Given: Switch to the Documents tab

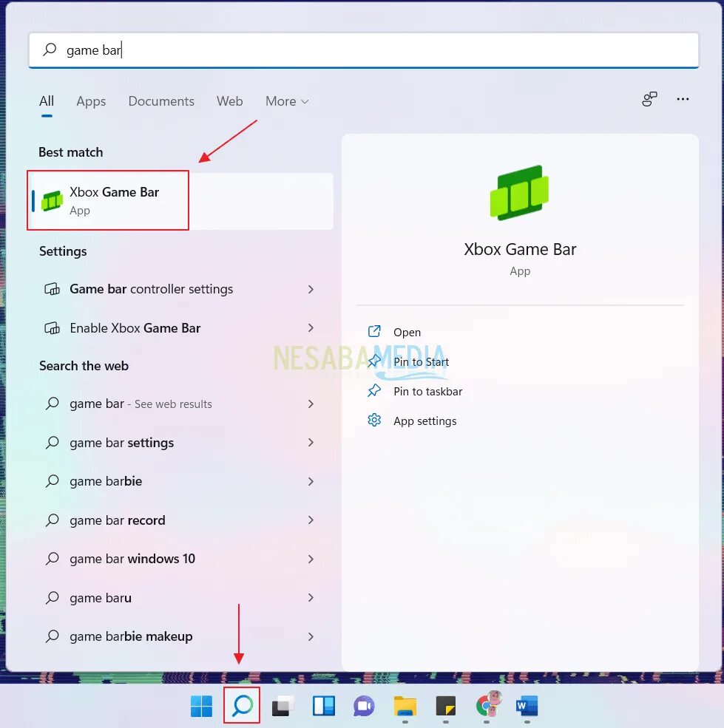Looking at the screenshot, I should [161, 101].
